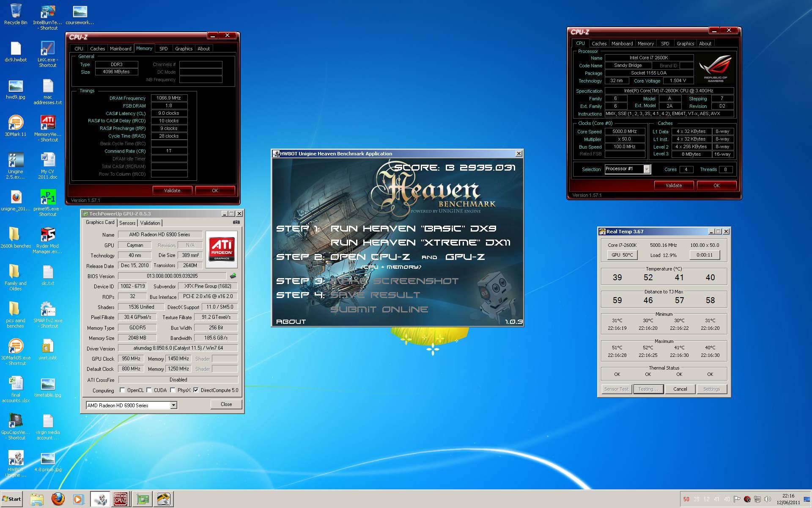Launch MemoryViewer ATI shortcut icon
The height and width of the screenshot is (508, 812).
48,129
